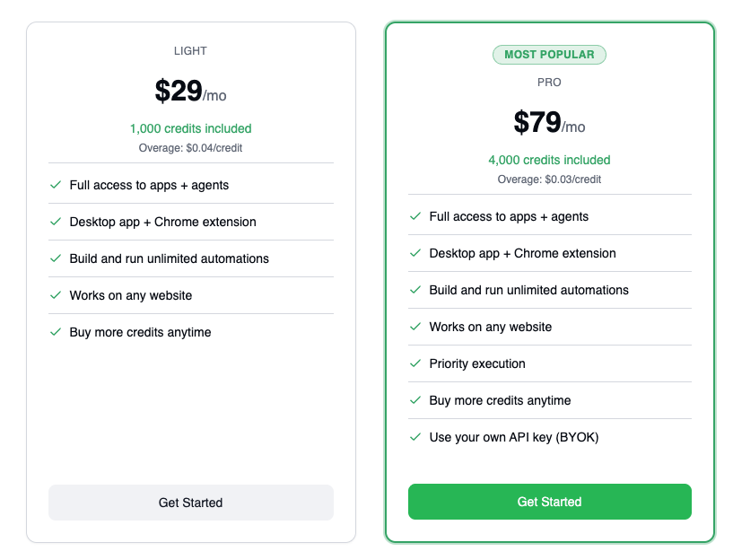Image resolution: width=733 pixels, height=560 pixels.
Task: Click Get Started button on Light plan
Action: (190, 503)
